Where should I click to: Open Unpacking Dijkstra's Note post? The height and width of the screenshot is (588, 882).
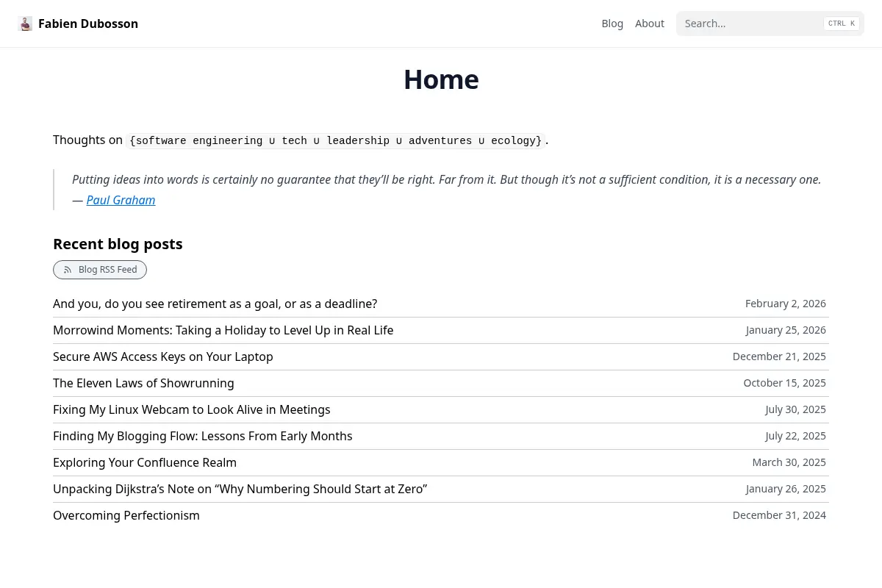[240, 489]
